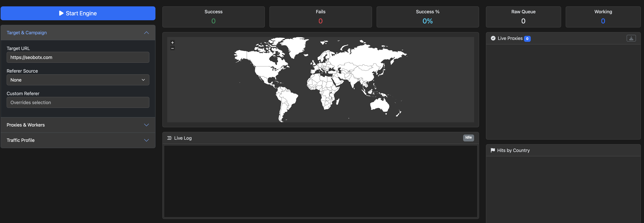Click the Custom Referer input field
Viewport: 644px width, 223px height.
point(78,102)
